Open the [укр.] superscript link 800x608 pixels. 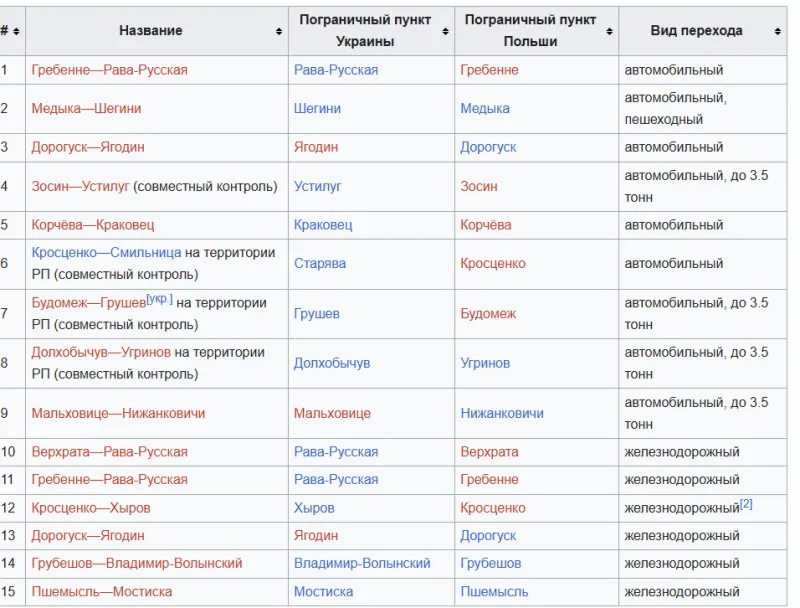(x=159, y=299)
